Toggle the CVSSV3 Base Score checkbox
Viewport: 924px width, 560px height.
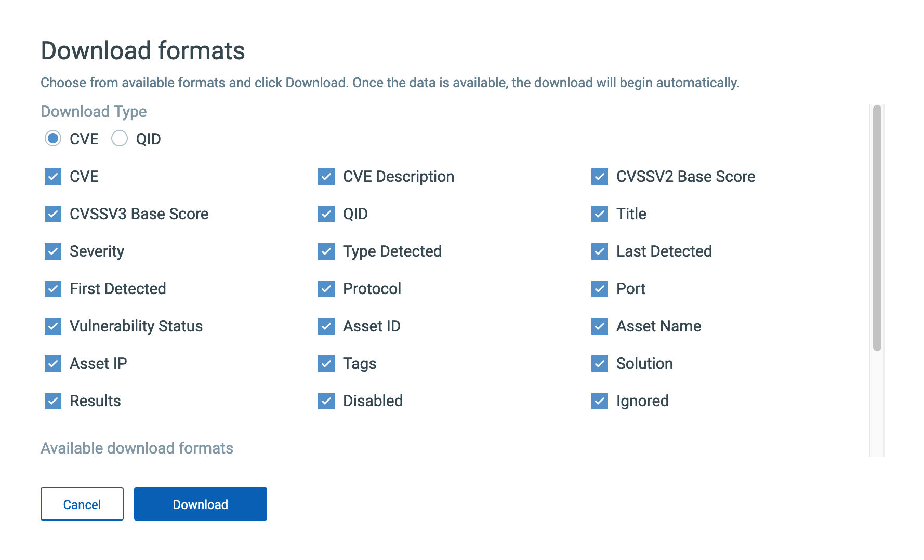[53, 214]
